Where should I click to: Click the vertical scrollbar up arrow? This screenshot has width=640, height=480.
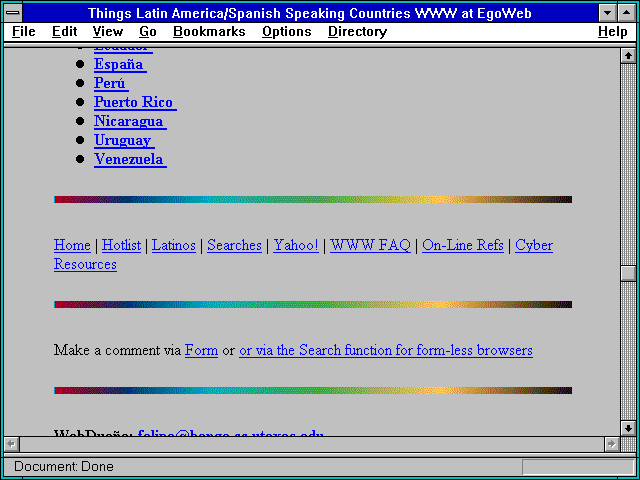628,56
